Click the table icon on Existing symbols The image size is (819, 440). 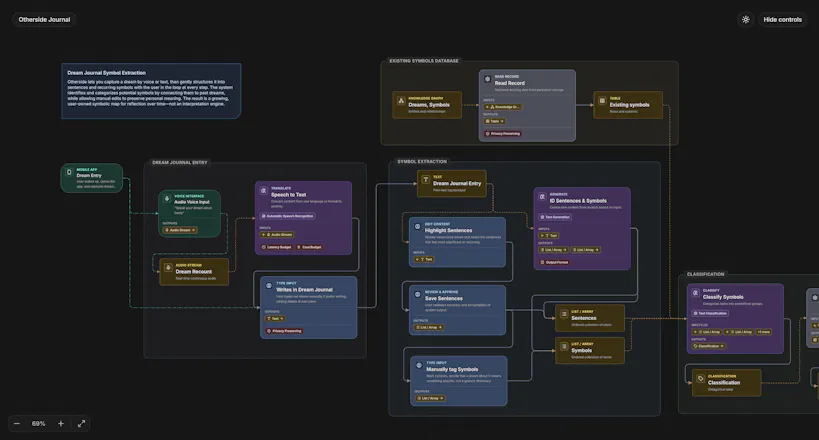(602, 100)
